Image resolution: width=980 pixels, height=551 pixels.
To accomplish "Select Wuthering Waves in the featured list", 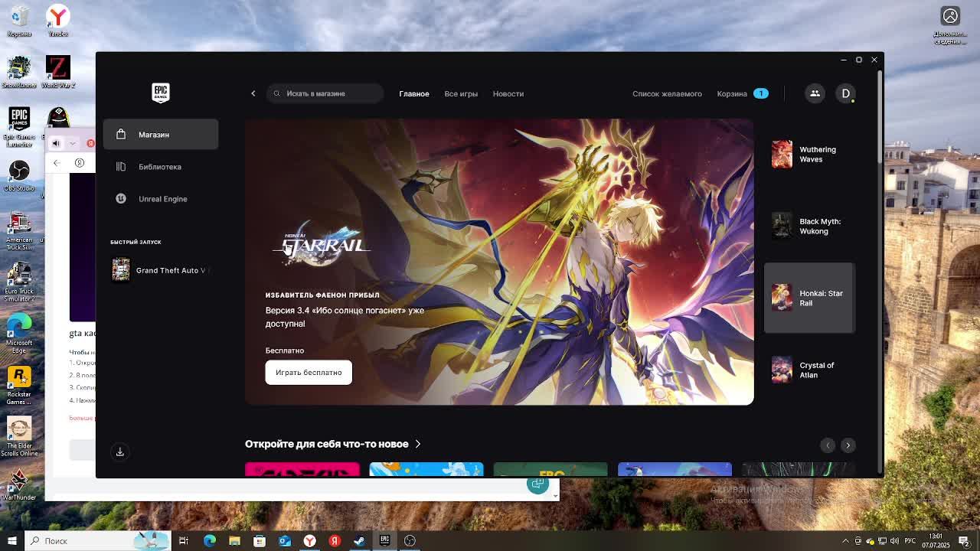I will click(809, 155).
